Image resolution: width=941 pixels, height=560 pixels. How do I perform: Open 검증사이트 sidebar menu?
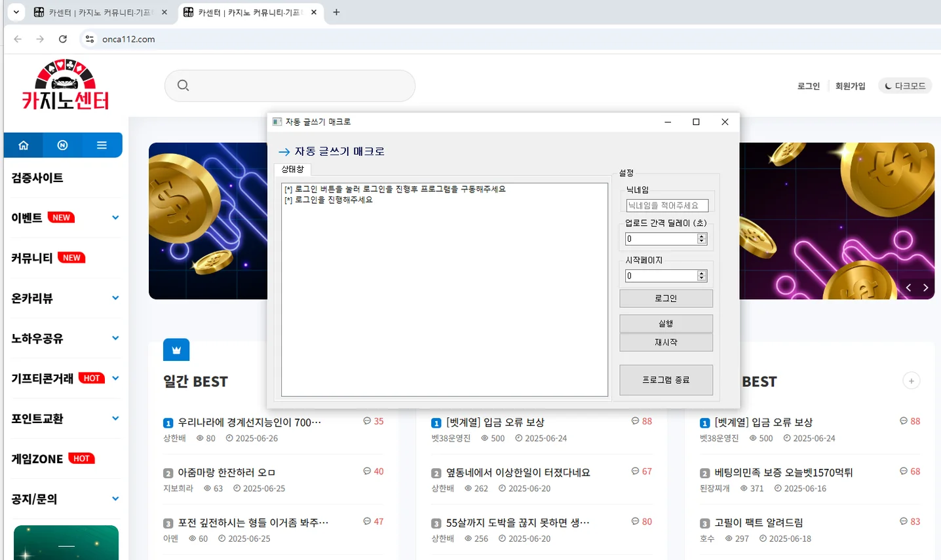coord(37,177)
